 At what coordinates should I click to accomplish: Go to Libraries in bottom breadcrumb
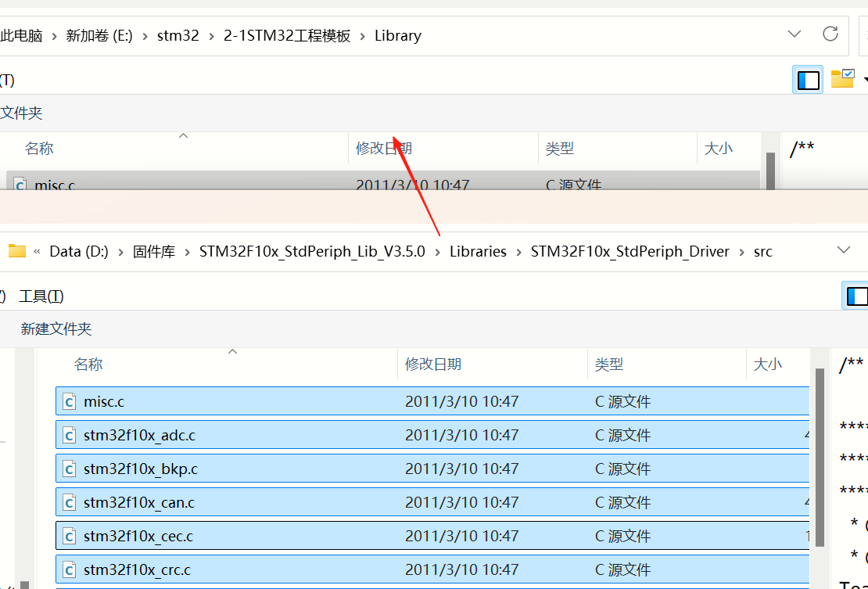point(478,252)
